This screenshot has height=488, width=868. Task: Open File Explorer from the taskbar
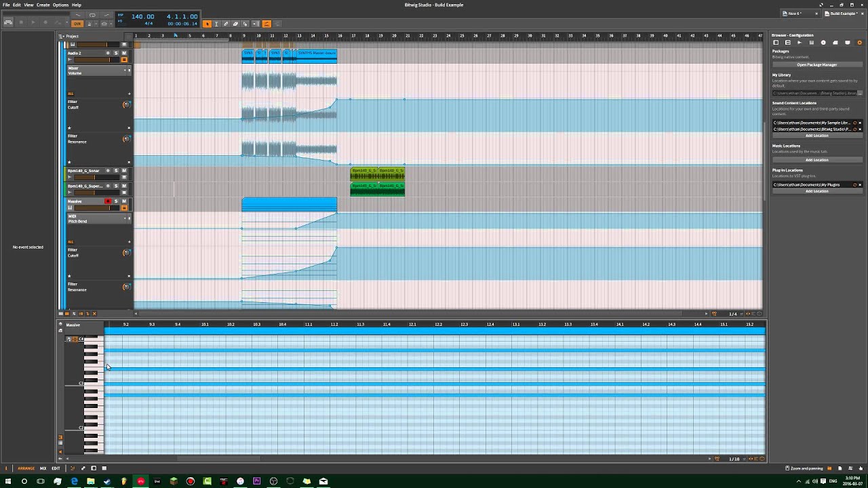click(90, 481)
